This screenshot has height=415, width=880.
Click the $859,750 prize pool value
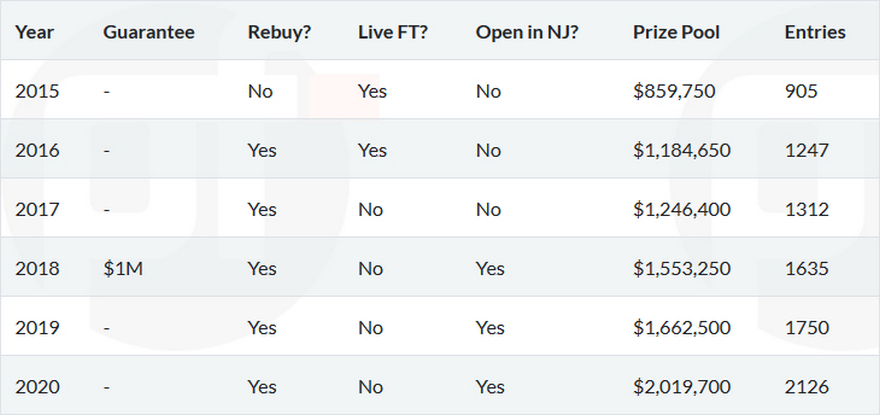coord(674,91)
